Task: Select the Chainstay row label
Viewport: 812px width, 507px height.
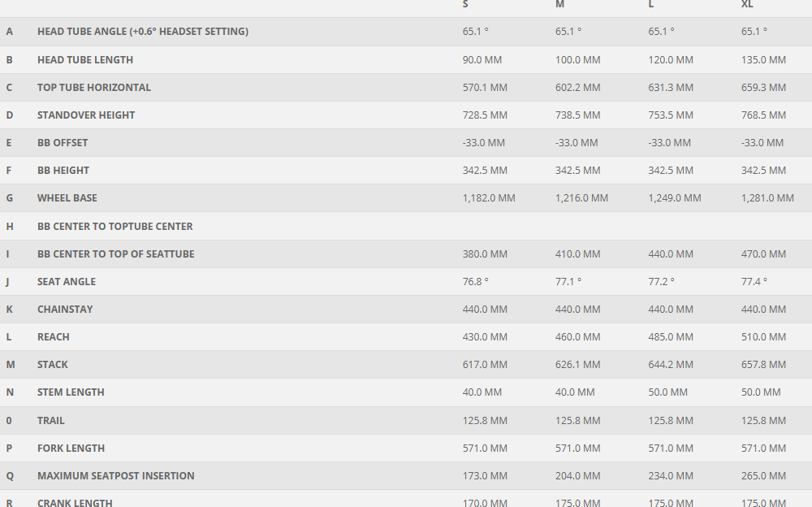Action: [x=65, y=309]
